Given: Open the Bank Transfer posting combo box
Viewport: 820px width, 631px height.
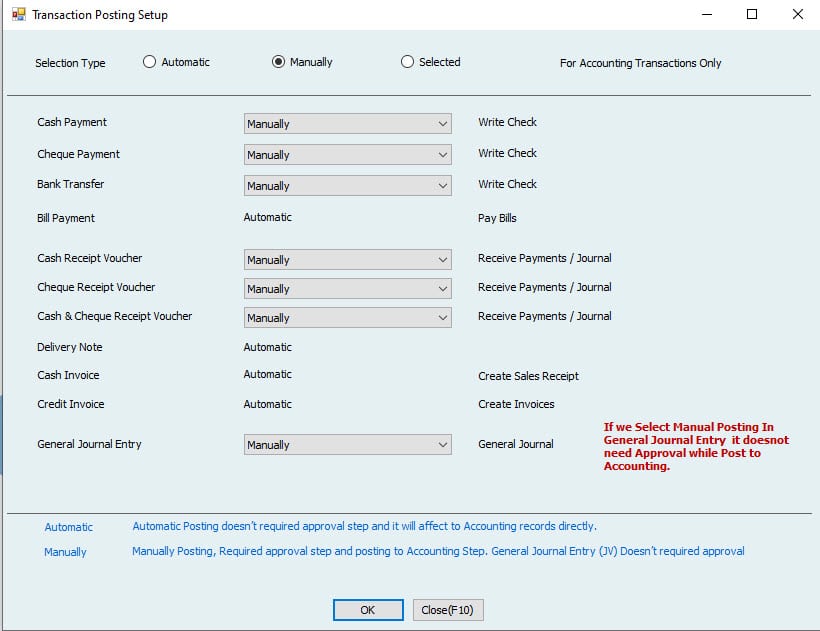Looking at the screenshot, I should [x=348, y=186].
